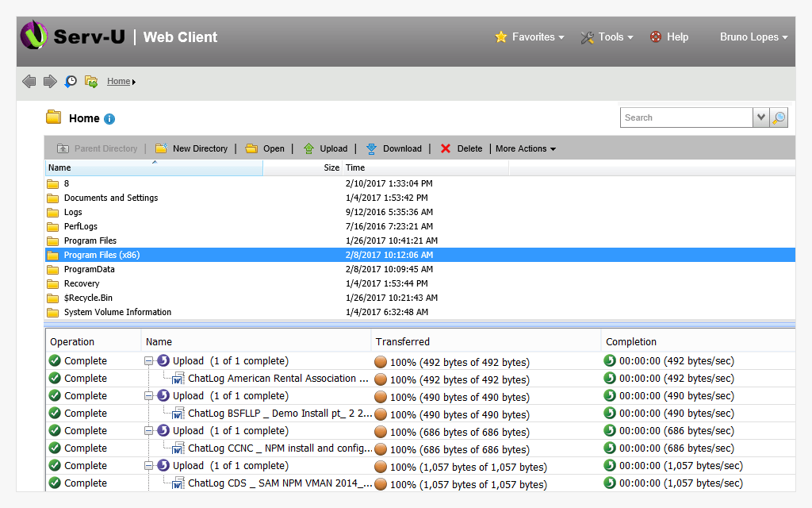This screenshot has width=812, height=508.
Task: Open the Favorites menu
Action: click(x=530, y=37)
